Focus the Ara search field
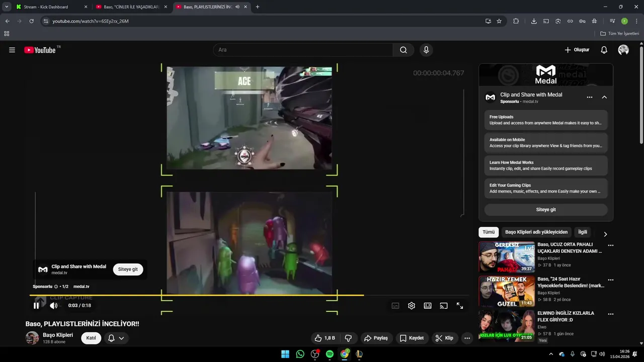The image size is (644, 362). 303,50
